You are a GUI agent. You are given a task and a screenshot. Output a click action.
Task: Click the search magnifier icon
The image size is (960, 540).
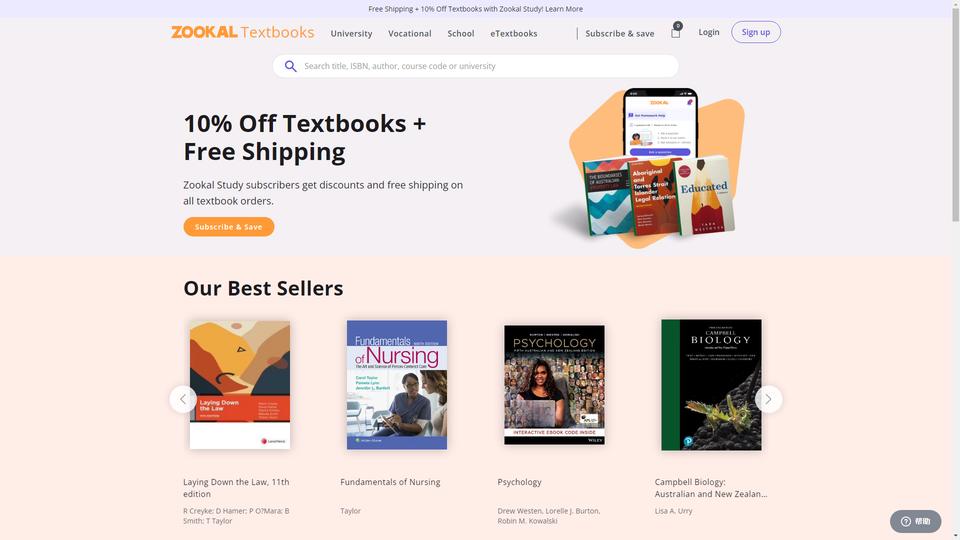(x=290, y=66)
